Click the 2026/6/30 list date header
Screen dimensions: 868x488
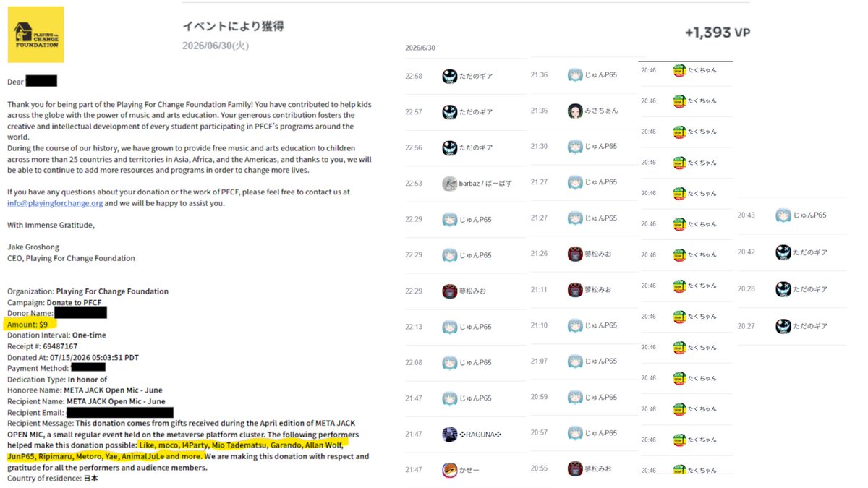point(420,48)
